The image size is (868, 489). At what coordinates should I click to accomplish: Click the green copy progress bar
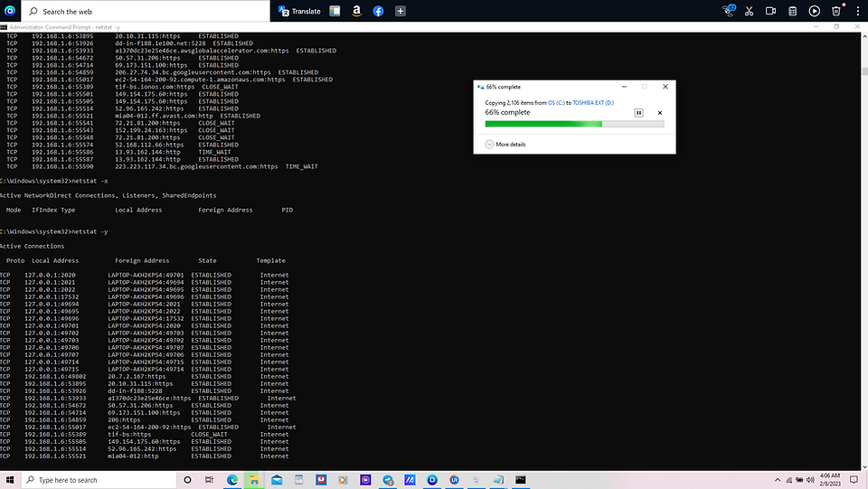(575, 125)
